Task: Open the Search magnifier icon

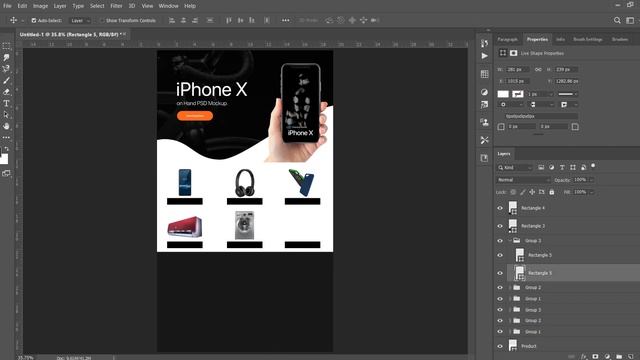Action: coord(617,20)
